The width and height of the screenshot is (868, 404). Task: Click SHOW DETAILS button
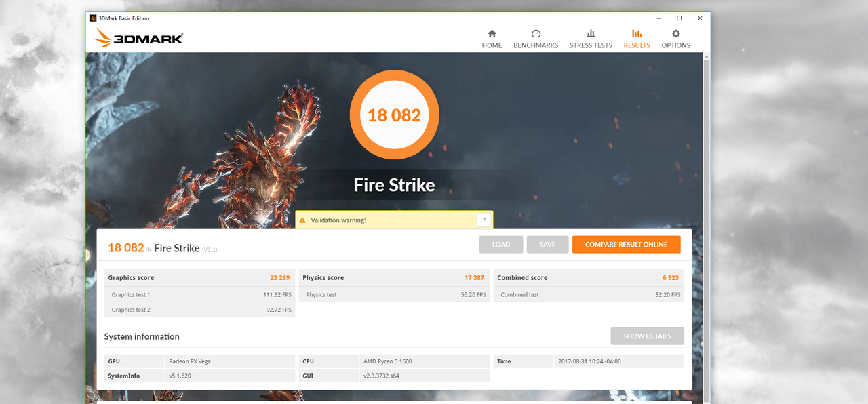647,336
